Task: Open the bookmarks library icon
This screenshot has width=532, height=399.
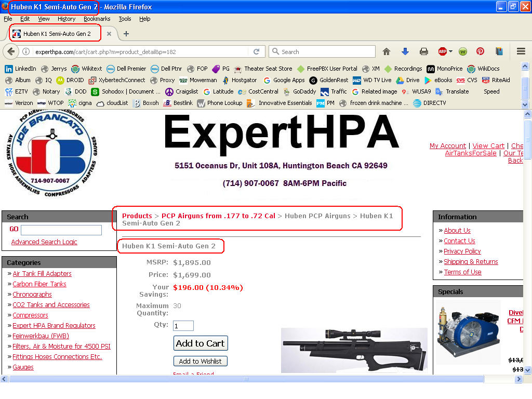Action: tap(499, 51)
